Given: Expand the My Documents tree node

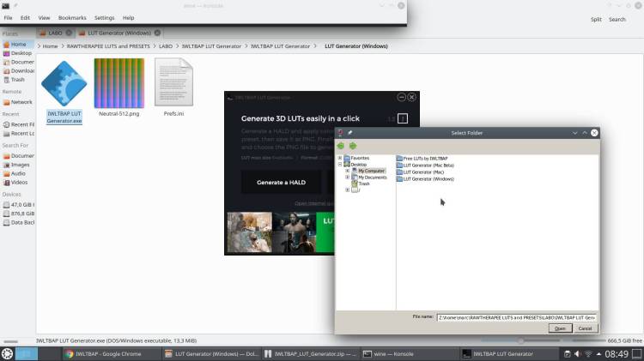Looking at the screenshot, I should pos(348,177).
